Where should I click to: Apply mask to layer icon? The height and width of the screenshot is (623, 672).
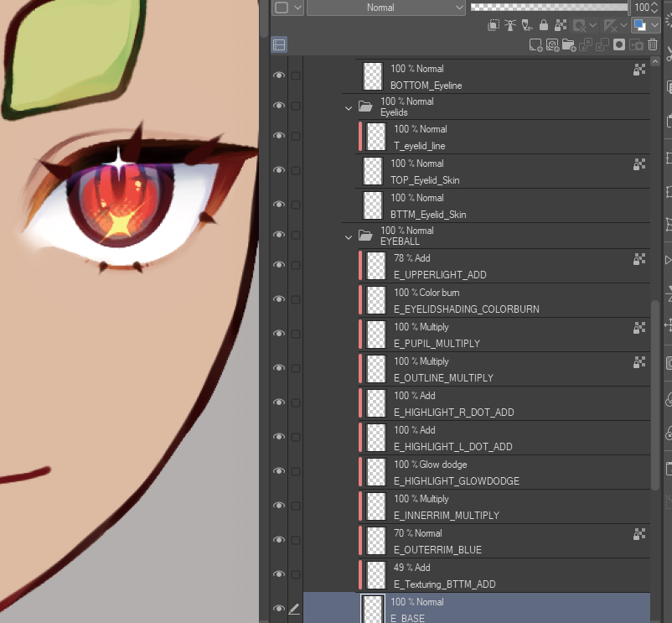coord(636,45)
